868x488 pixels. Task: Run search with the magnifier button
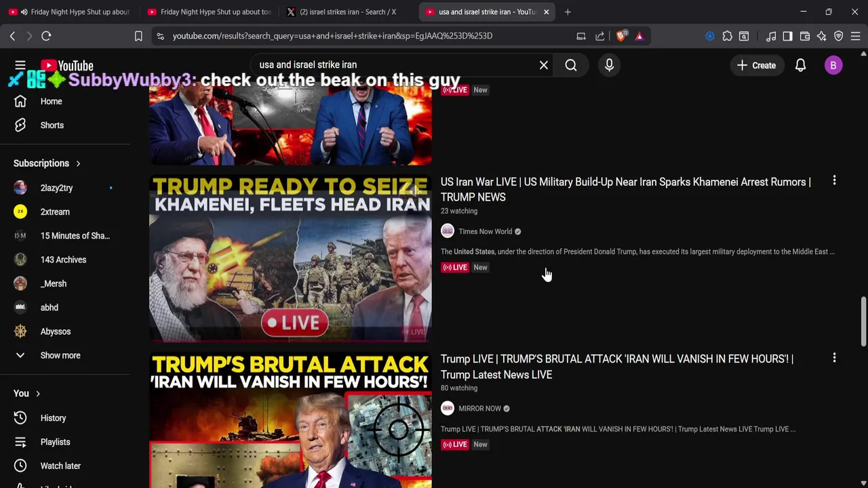click(571, 65)
